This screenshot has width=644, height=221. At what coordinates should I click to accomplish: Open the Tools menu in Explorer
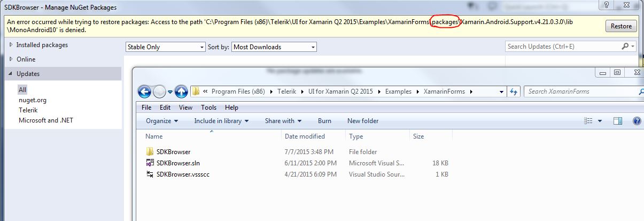click(x=209, y=108)
